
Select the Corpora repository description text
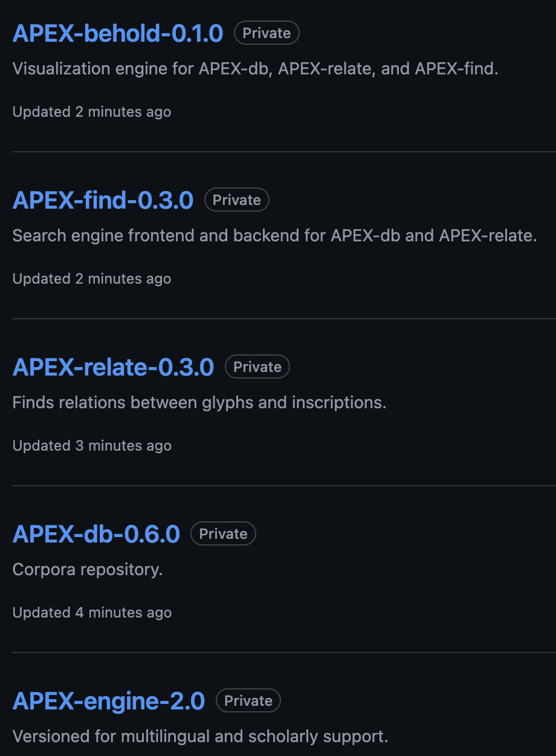point(88,569)
